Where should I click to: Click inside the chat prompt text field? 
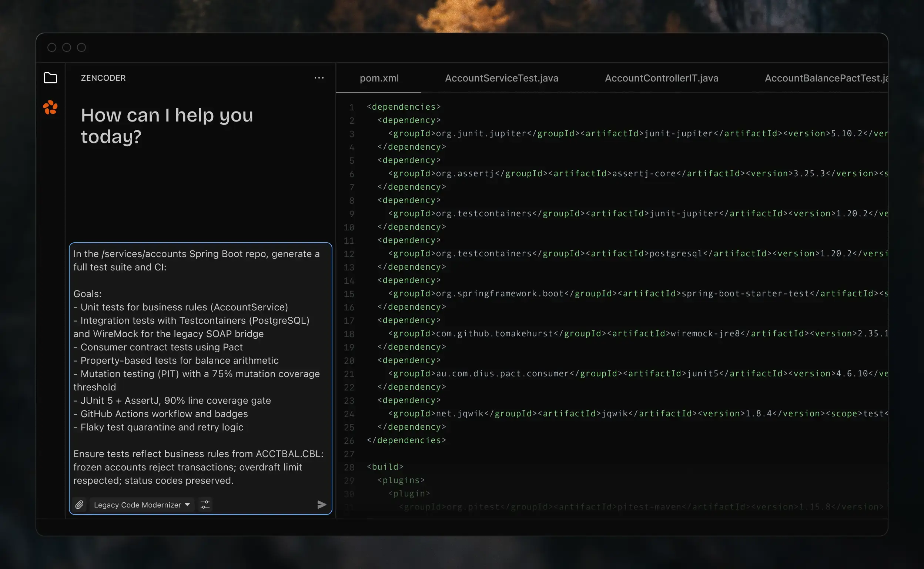200,367
